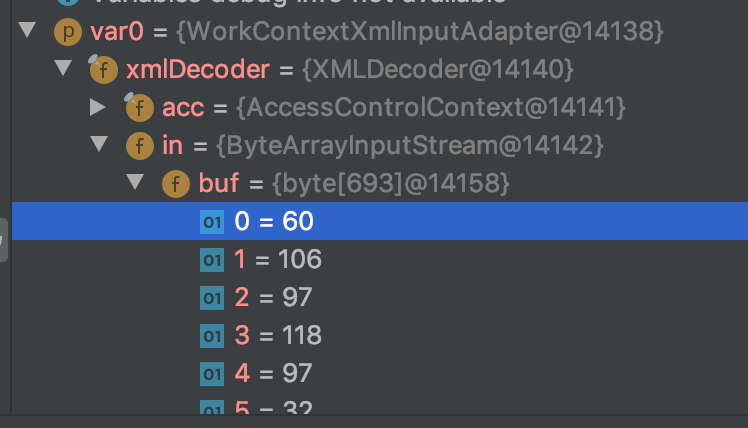Click the field icon beside xmlDecoder
Screen dimensions: 748x428
click(x=104, y=70)
